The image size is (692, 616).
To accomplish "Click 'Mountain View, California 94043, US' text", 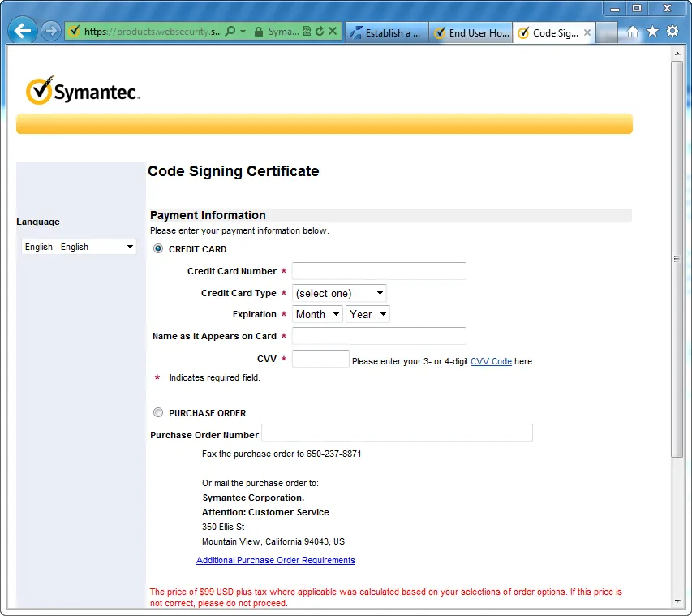I will [273, 541].
